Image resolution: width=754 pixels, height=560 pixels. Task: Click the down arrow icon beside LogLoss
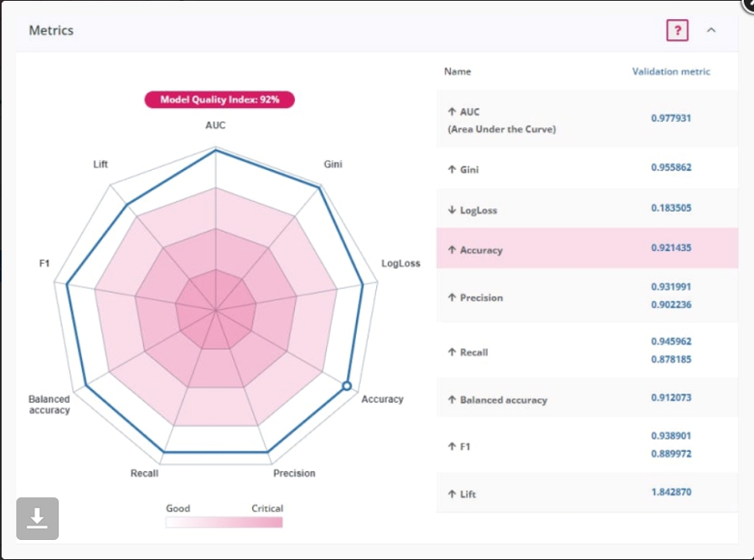pyautogui.click(x=452, y=210)
